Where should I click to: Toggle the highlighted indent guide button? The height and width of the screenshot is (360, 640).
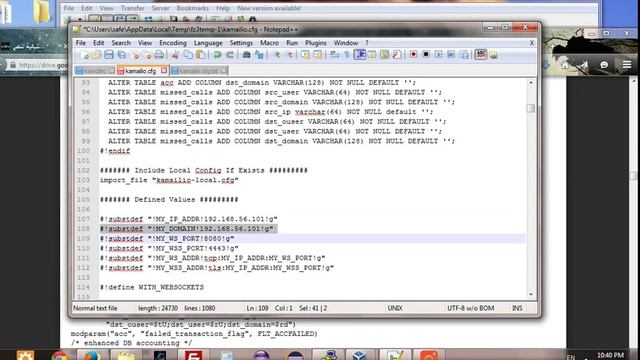(x=360, y=55)
